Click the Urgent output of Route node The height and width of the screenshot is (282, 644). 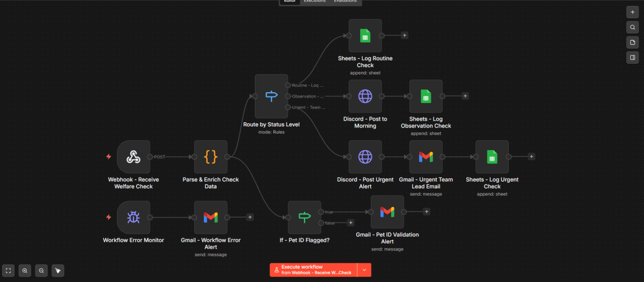coord(288,107)
